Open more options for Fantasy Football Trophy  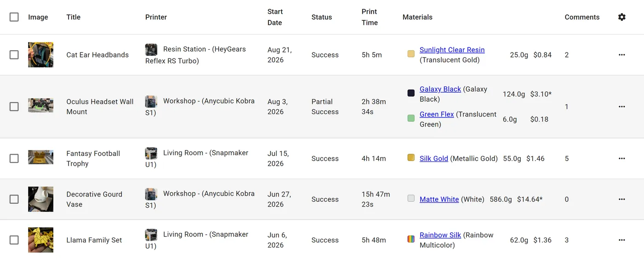click(622, 158)
